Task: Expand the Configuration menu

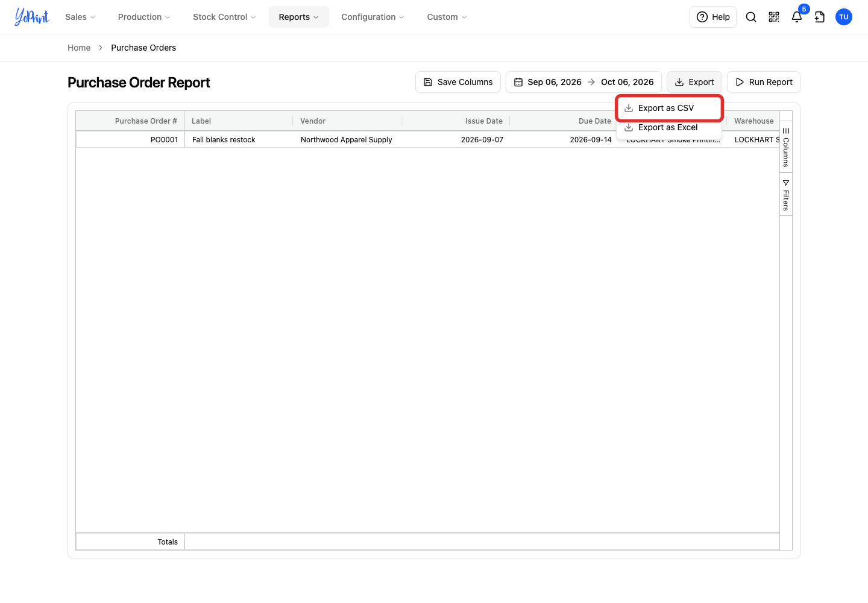Action: [373, 17]
